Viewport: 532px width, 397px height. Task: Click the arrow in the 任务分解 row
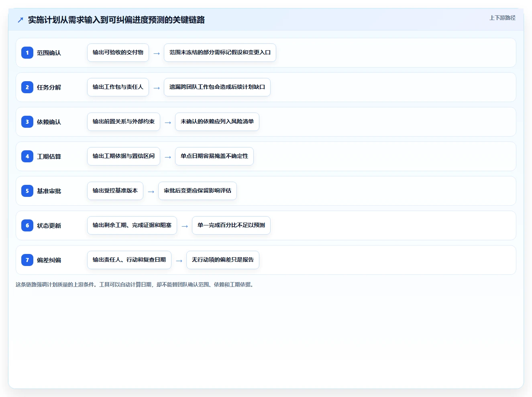(x=157, y=88)
